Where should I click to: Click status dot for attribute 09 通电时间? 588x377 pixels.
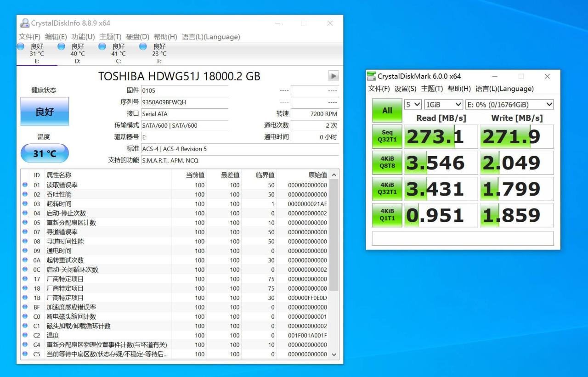click(x=25, y=251)
